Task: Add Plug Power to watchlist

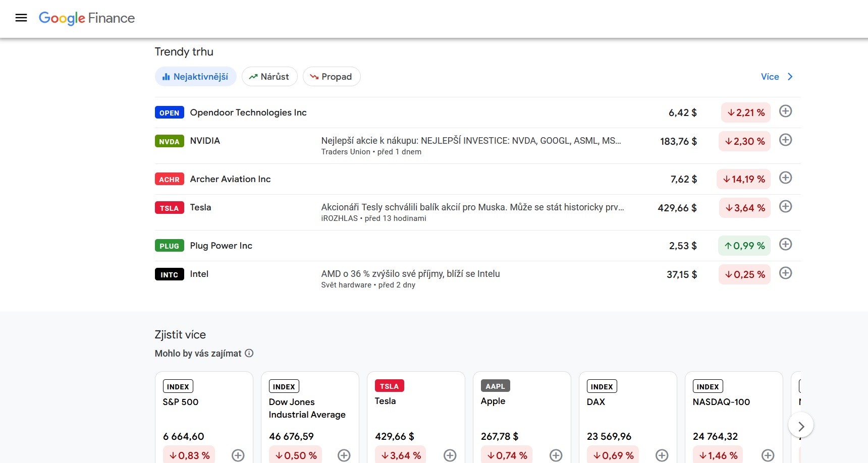Action: [785, 245]
